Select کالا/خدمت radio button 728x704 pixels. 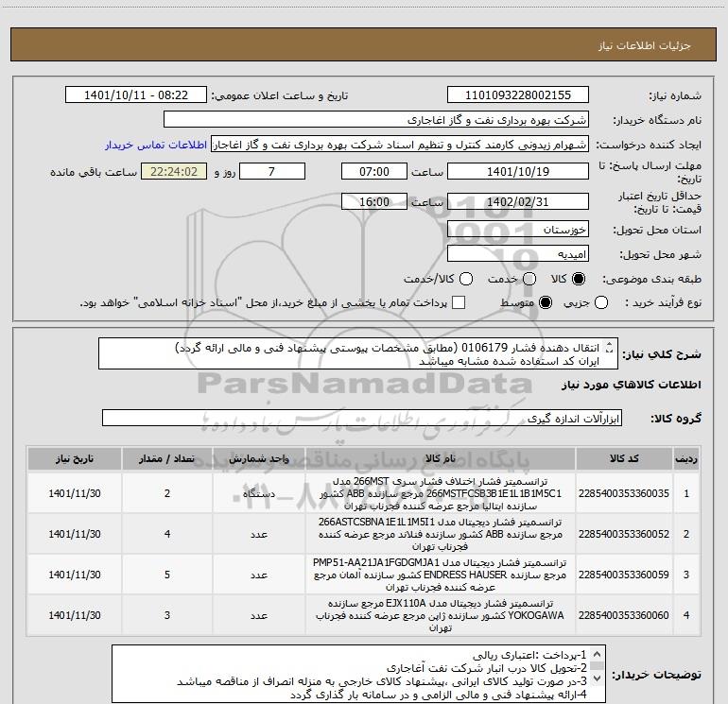click(466, 279)
